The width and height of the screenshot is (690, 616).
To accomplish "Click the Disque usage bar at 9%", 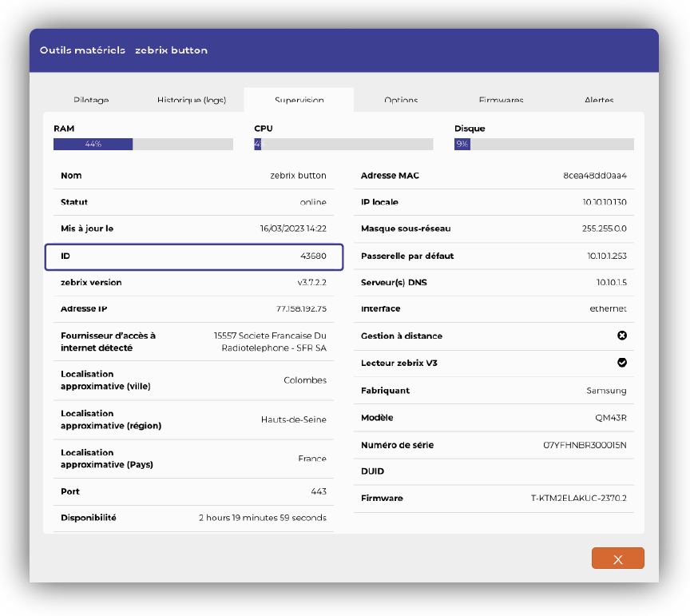I will point(544,145).
